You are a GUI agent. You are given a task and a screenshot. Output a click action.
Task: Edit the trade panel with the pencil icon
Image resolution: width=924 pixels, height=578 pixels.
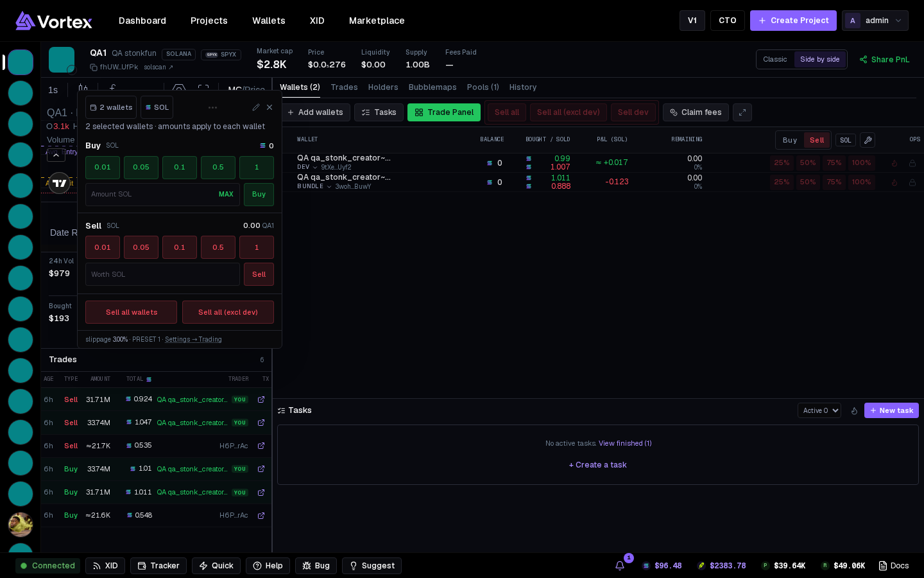coord(256,107)
